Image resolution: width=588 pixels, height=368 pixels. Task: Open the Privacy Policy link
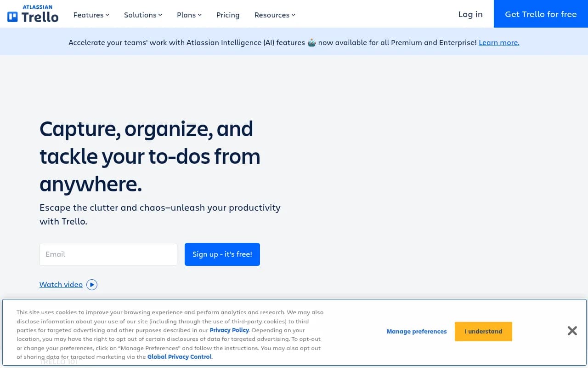[229, 330]
